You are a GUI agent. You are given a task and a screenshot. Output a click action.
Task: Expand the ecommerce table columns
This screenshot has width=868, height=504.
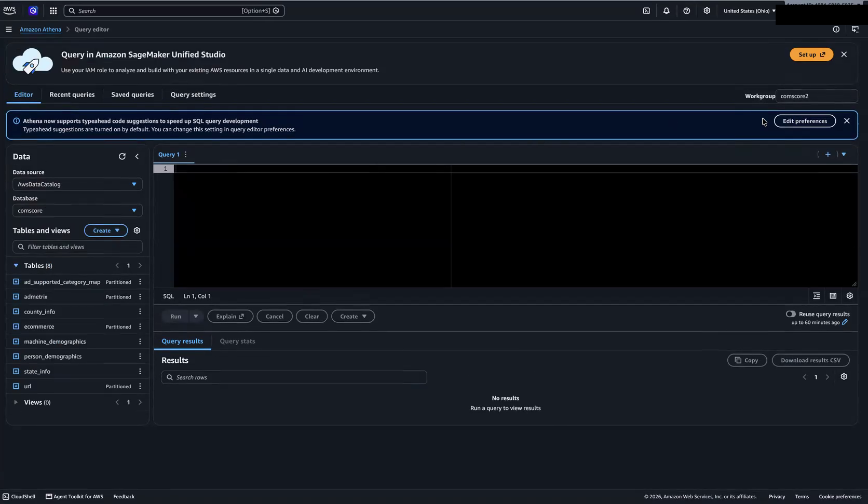point(16,326)
